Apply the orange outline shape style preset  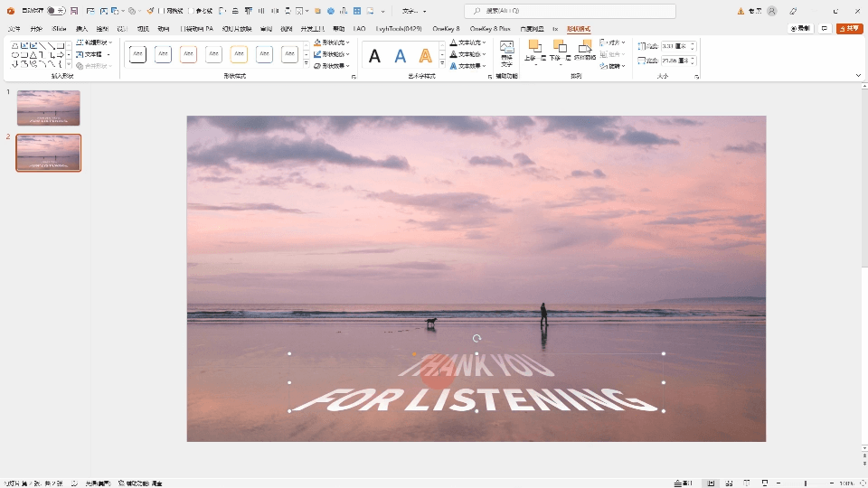(x=188, y=54)
